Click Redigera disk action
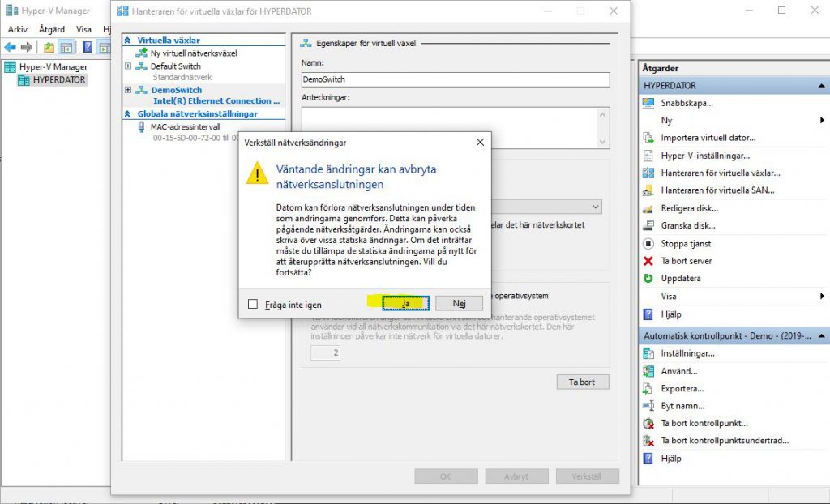 click(x=689, y=208)
